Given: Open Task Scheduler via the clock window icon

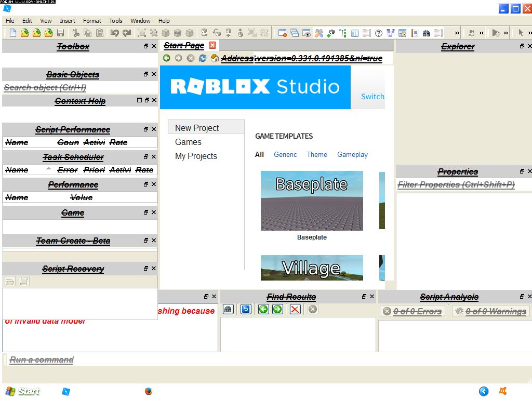Looking at the screenshot, I should (x=403, y=33).
